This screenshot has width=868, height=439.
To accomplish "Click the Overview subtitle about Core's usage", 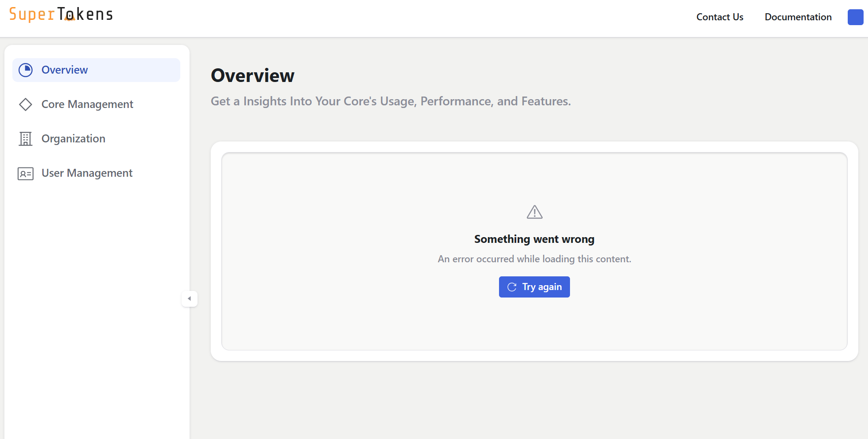I will click(391, 101).
